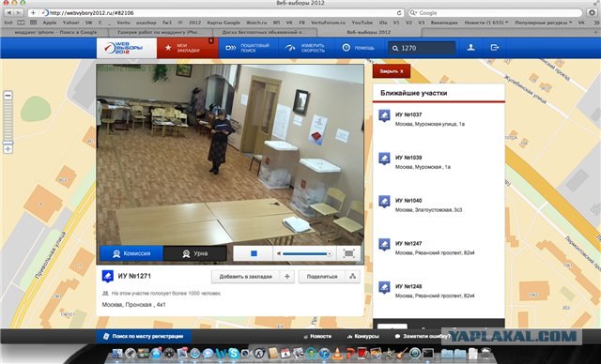Screen dimensions: 601x364
Task: Click the ИУ №1040 station icon
Action: [x=384, y=202]
